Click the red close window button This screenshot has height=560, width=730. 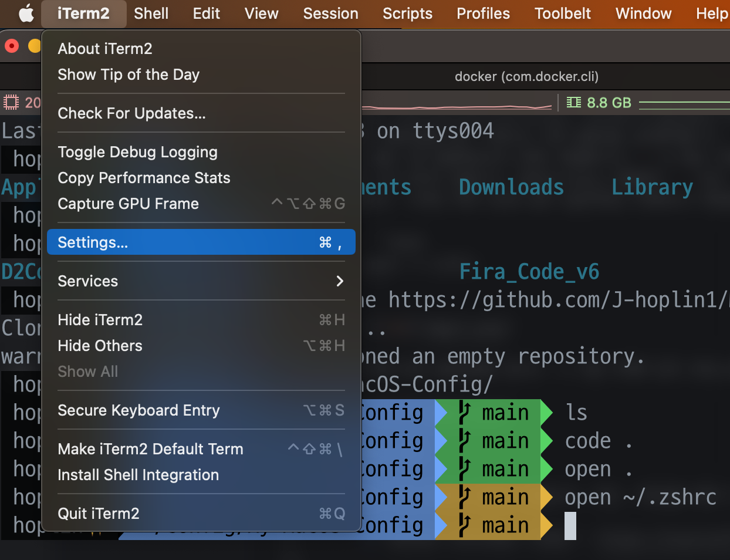point(12,46)
